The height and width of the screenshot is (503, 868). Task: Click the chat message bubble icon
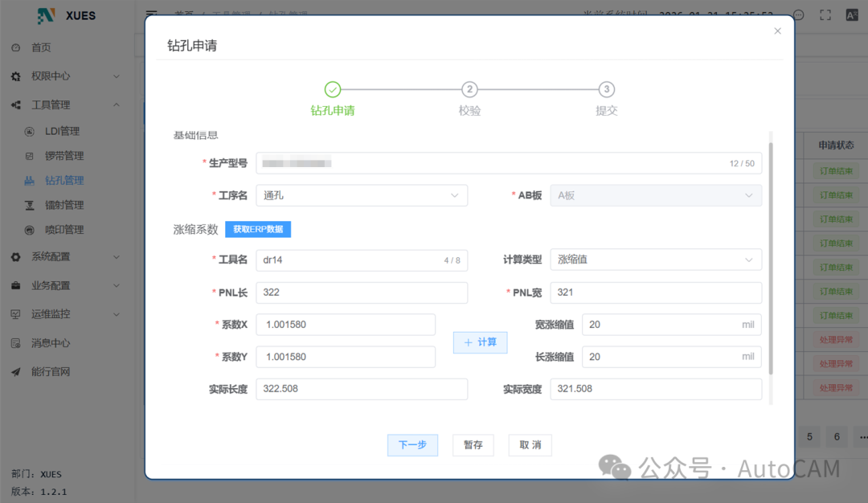(x=798, y=14)
